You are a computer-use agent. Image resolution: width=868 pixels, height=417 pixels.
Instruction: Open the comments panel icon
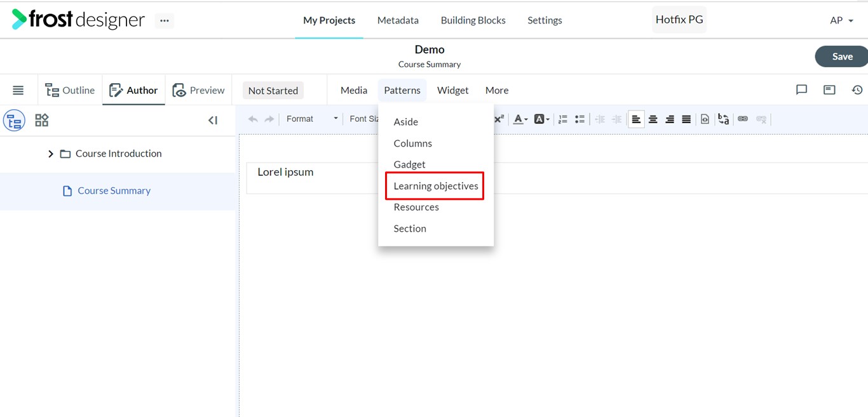(801, 90)
